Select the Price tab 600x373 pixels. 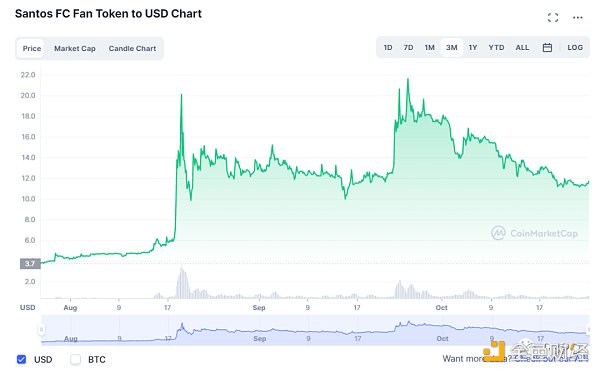[x=32, y=49]
